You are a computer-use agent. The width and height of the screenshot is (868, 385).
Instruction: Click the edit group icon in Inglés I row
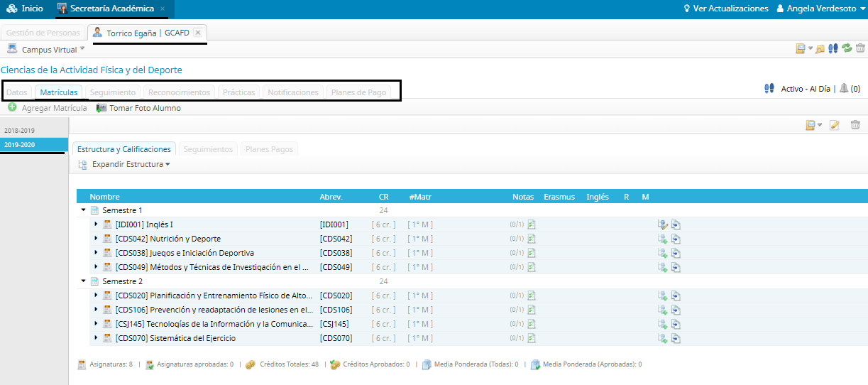coord(663,224)
